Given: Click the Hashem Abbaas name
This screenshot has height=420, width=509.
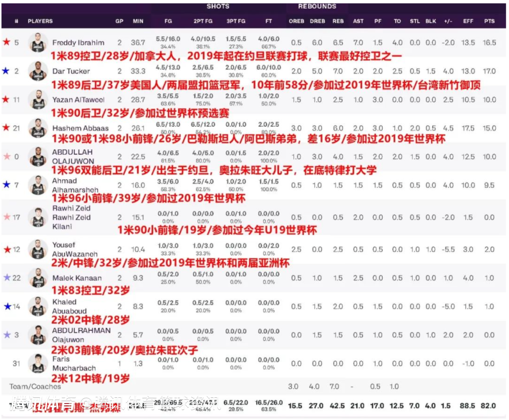Looking at the screenshot, I should pyautogui.click(x=81, y=128).
